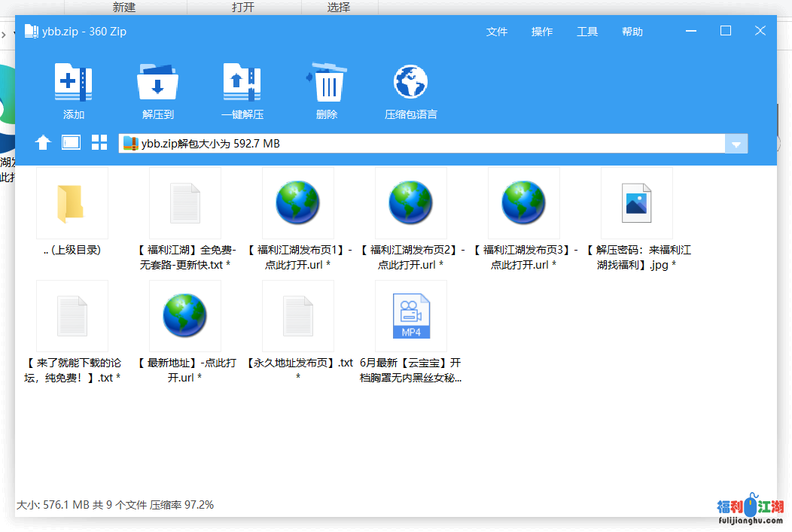Image resolution: width=792 pixels, height=532 pixels.
Task: Switch to large icon grid view
Action: pos(99,143)
